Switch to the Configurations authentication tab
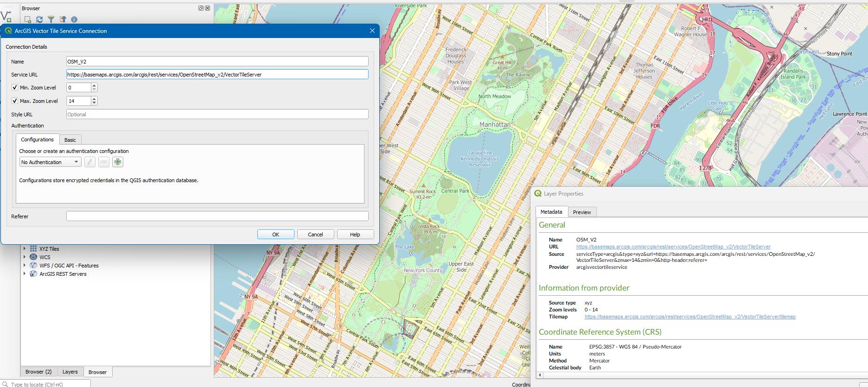868x387 pixels. pos(37,140)
